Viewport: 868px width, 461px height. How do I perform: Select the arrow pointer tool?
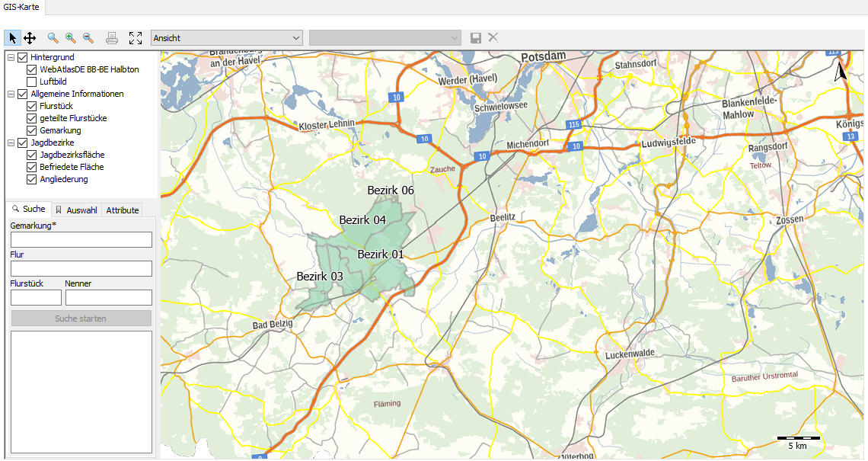pos(12,37)
